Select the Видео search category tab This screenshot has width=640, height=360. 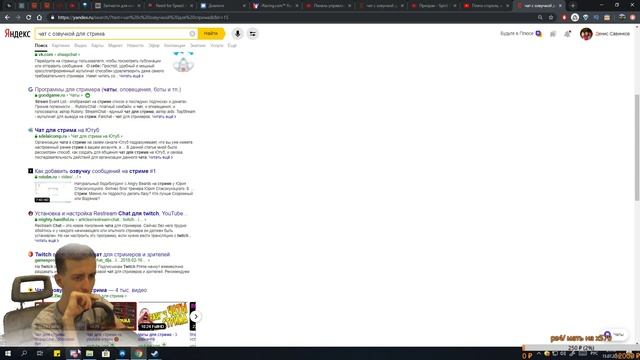[80, 46]
